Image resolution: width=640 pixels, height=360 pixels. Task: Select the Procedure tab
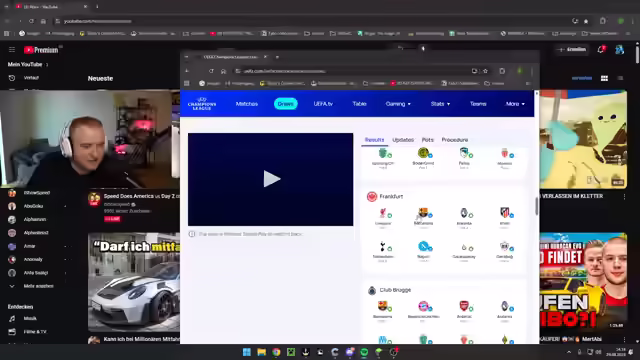coord(455,140)
